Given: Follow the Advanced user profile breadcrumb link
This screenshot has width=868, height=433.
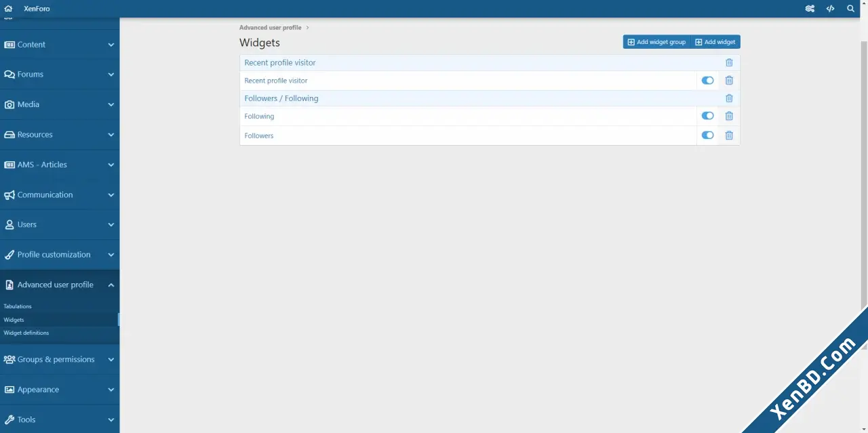Looking at the screenshot, I should [270, 28].
